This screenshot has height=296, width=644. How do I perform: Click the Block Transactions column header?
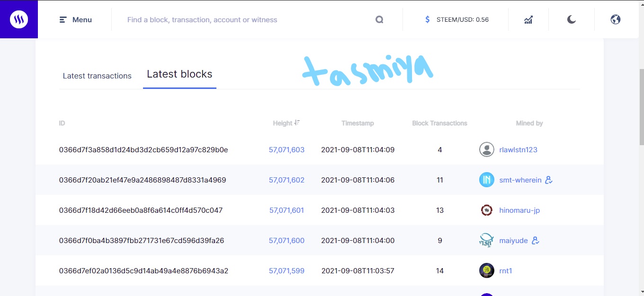click(439, 123)
